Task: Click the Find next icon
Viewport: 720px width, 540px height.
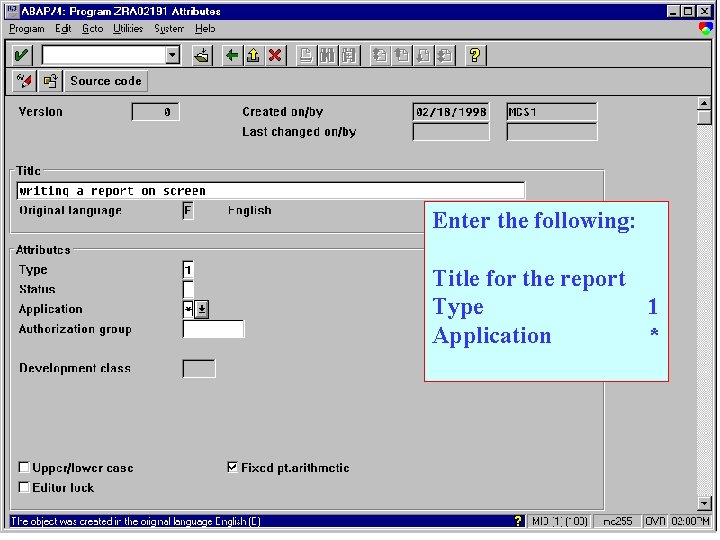Action: [x=349, y=56]
